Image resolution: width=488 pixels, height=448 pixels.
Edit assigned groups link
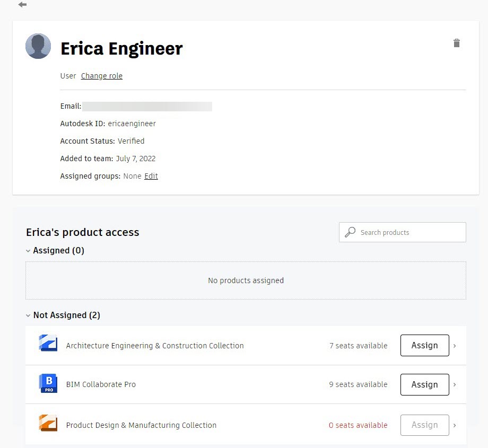point(151,176)
